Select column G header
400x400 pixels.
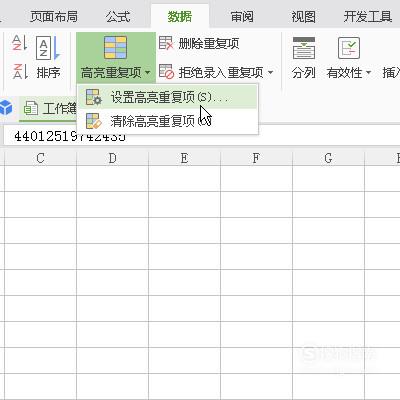point(328,158)
